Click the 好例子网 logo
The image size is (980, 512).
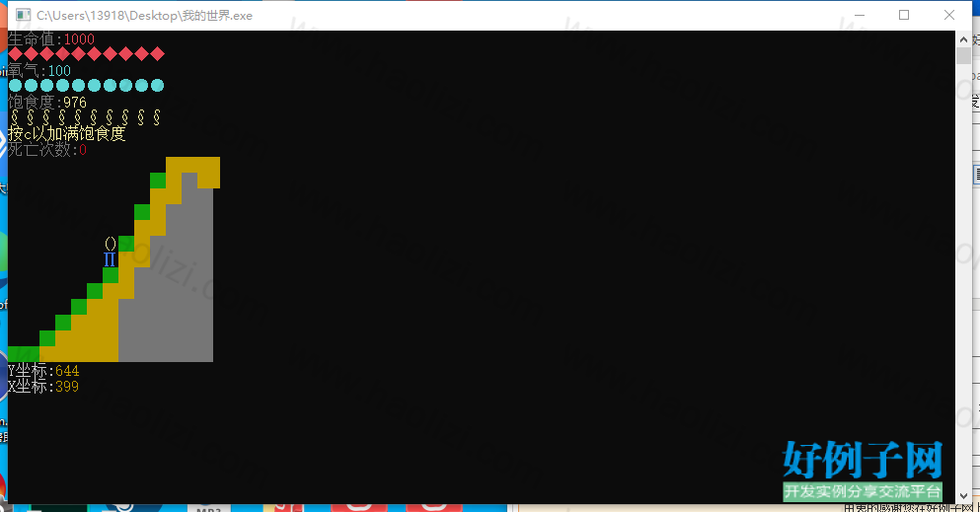pyautogui.click(x=862, y=471)
